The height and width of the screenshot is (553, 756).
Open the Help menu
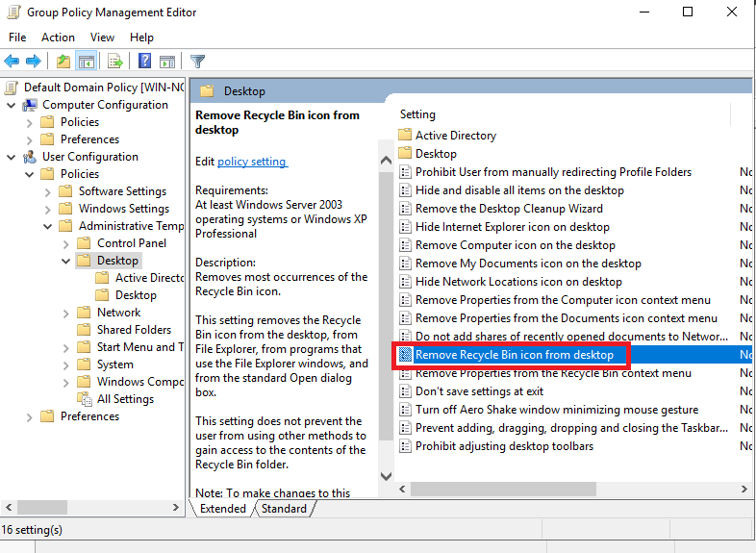[141, 38]
